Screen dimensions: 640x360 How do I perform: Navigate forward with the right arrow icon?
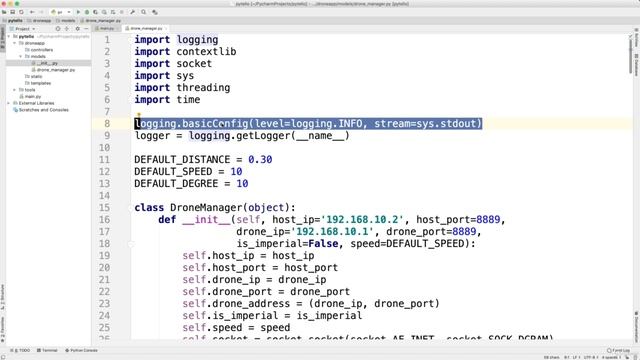click(41, 12)
